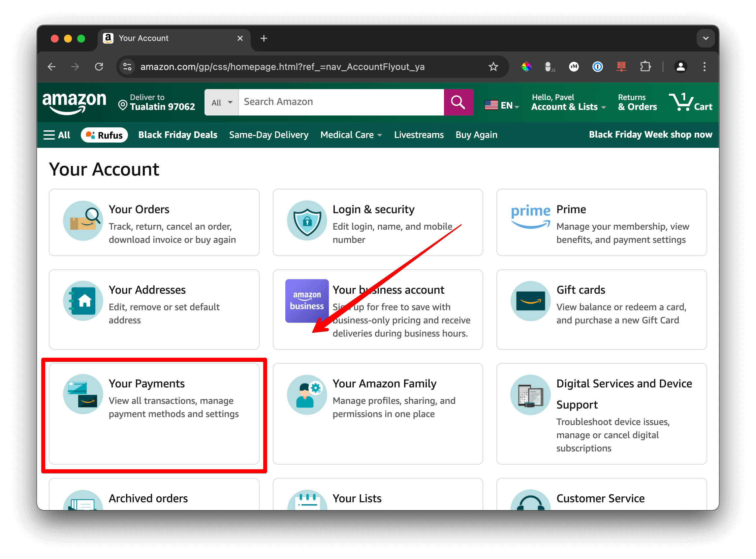This screenshot has height=559, width=756.
Task: Open Chrome three-dot menu
Action: click(704, 67)
